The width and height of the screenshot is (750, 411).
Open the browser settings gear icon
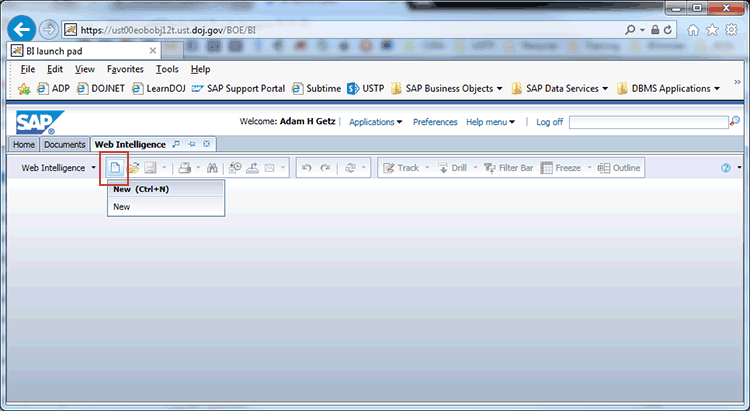click(x=731, y=30)
